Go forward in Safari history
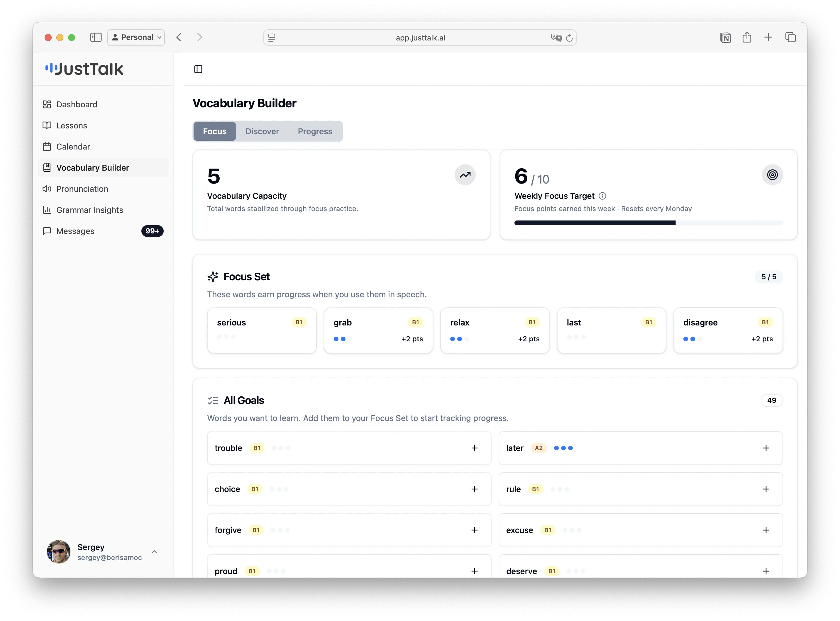 (199, 37)
